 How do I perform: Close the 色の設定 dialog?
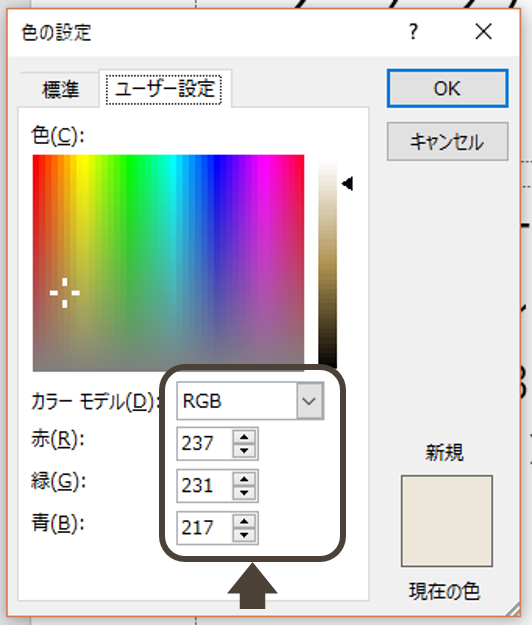click(x=483, y=31)
